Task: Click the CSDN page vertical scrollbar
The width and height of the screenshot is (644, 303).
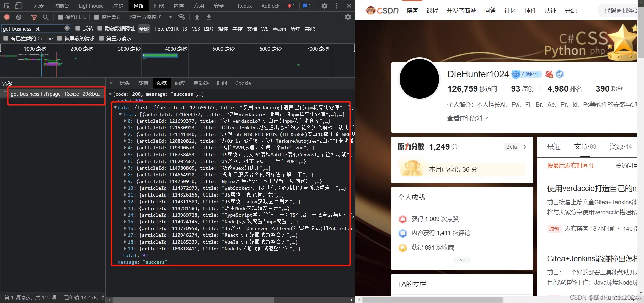Action: point(640,33)
